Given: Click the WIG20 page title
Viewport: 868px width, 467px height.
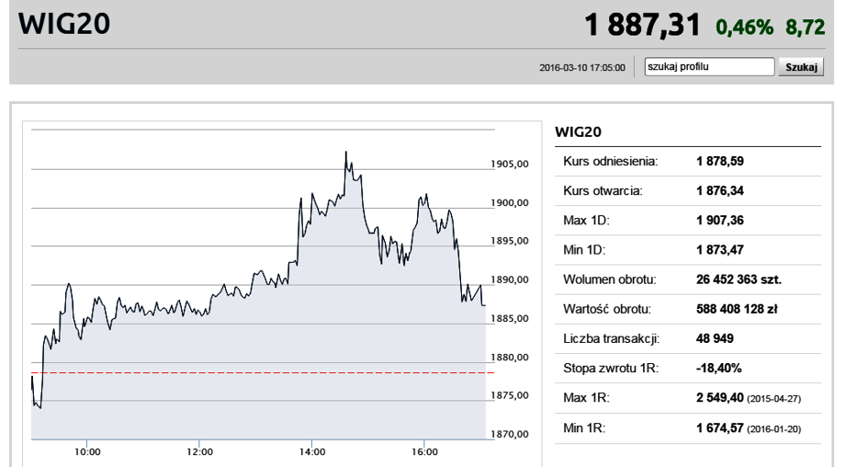Looking at the screenshot, I should [x=64, y=24].
